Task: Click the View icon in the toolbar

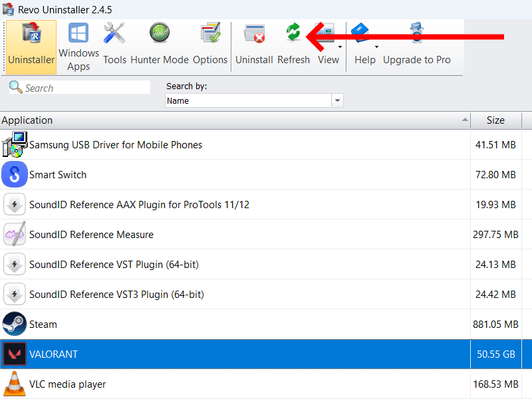Action: coord(328,31)
